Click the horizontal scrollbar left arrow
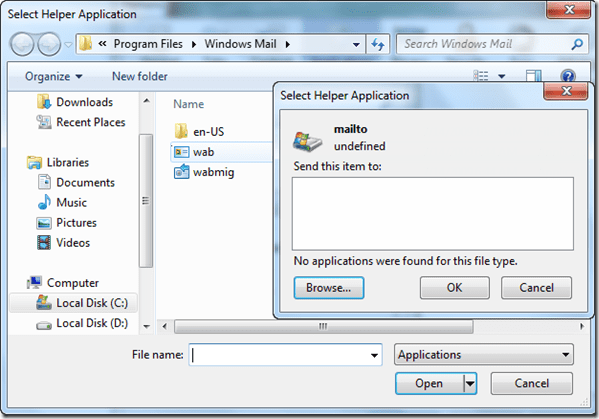This screenshot has height=419, width=599. pyautogui.click(x=164, y=327)
